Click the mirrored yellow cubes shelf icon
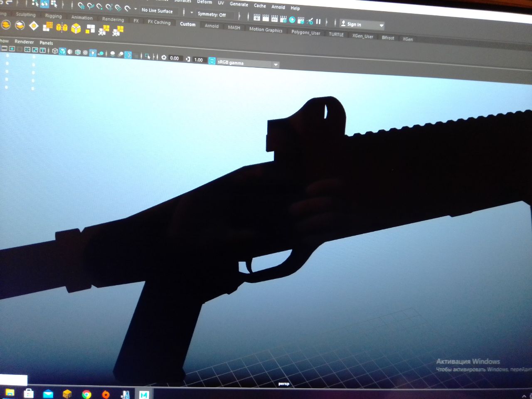This screenshot has width=532, height=399. pyautogui.click(x=62, y=27)
